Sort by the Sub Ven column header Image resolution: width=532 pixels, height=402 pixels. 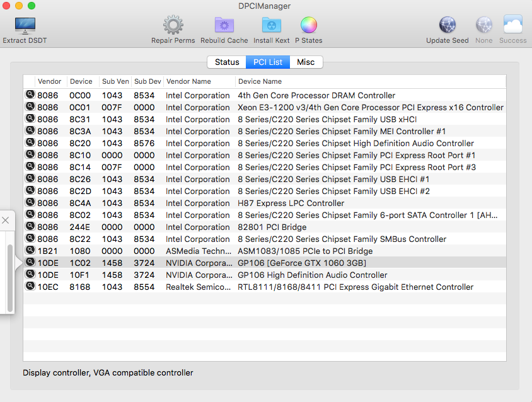pyautogui.click(x=115, y=81)
